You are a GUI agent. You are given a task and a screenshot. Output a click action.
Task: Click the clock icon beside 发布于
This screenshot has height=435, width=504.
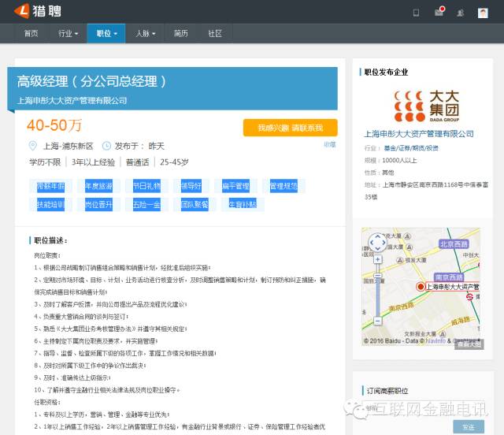(106, 146)
